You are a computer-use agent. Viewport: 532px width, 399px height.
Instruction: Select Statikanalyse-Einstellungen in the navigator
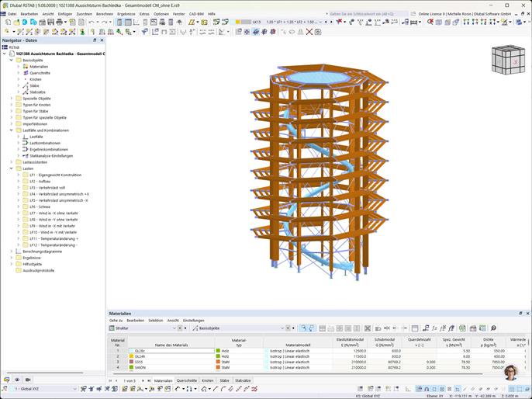[x=51, y=156]
